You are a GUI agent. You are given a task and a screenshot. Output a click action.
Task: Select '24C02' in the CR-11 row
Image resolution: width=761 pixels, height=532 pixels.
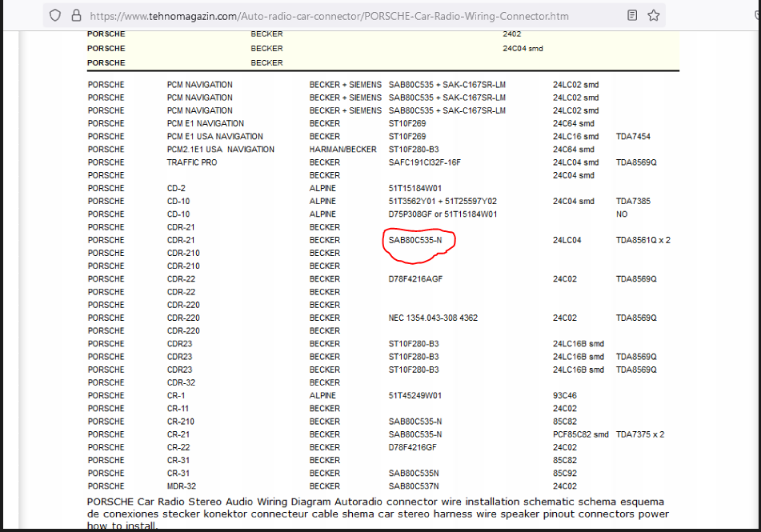[564, 409]
